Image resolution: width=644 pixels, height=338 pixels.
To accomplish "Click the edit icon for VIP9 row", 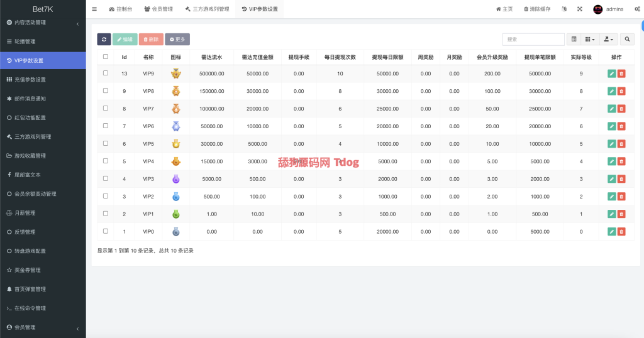I will (x=612, y=74).
